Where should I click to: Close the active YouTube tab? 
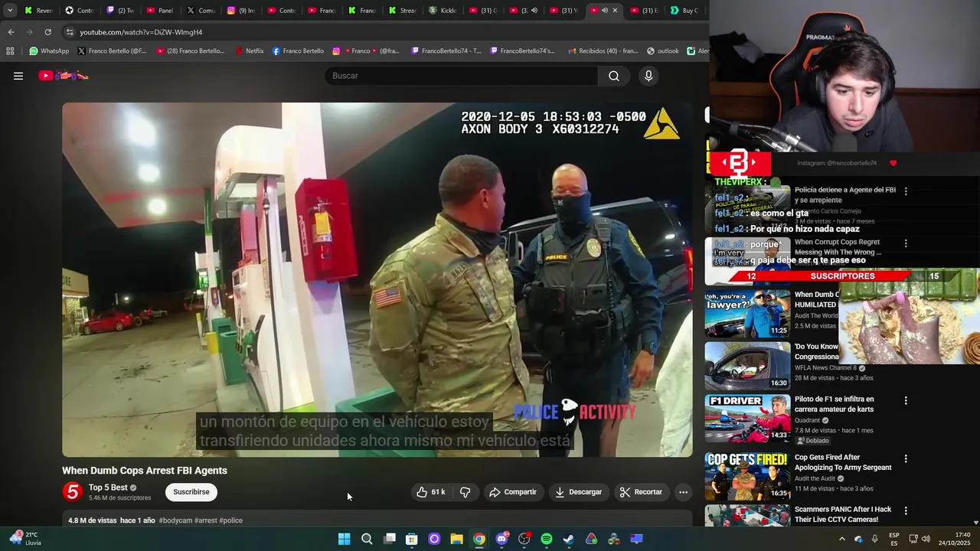click(x=615, y=11)
